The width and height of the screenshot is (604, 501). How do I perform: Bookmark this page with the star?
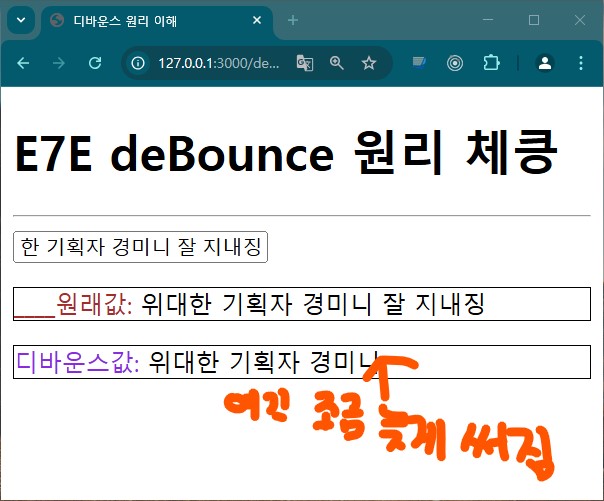tap(369, 63)
